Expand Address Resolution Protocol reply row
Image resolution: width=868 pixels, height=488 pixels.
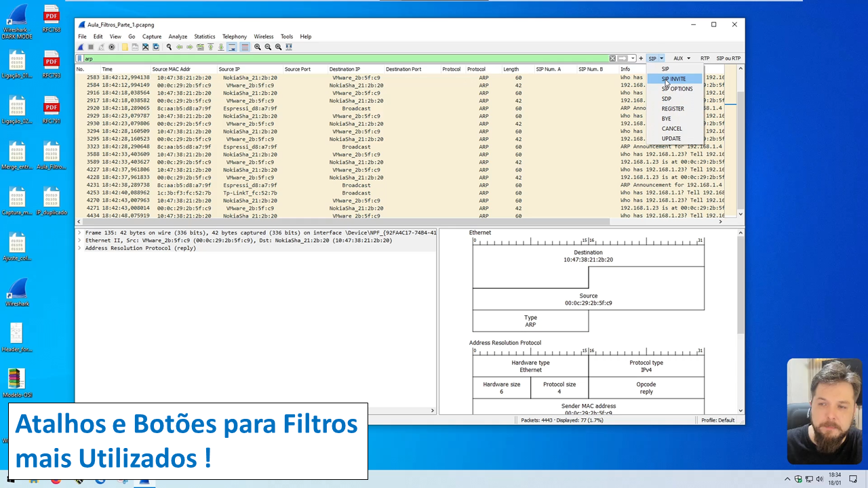[79, 248]
